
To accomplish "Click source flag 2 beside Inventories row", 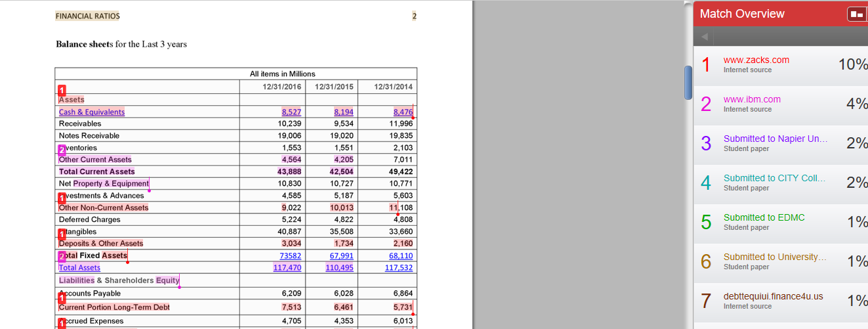I will click(62, 149).
